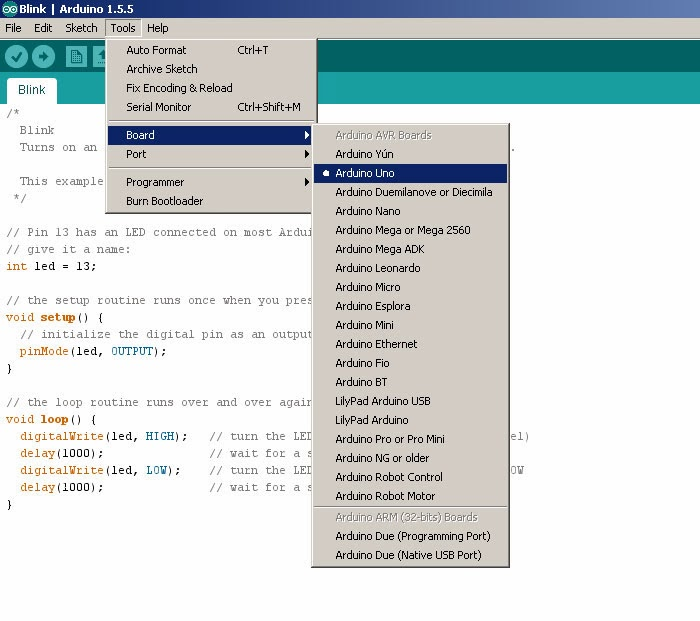Viewport: 700px width, 621px height.
Task: Pick Arduino Pro or Pro Mini
Action: click(x=410, y=439)
